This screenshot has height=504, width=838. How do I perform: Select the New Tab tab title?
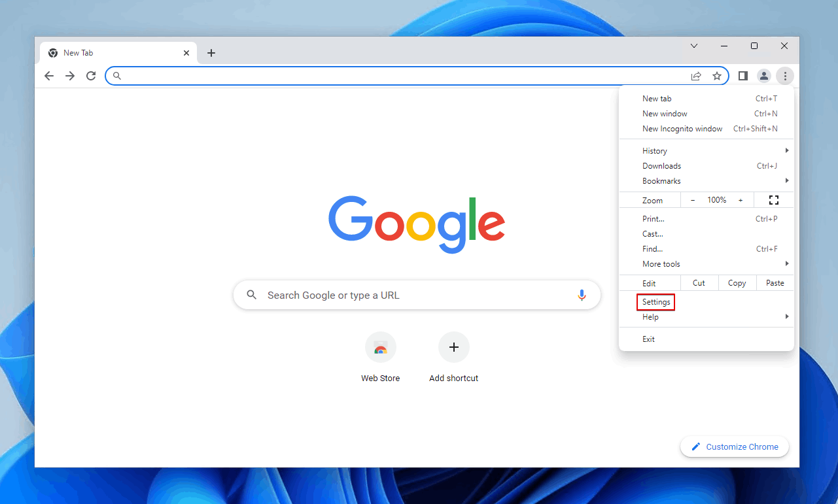79,53
